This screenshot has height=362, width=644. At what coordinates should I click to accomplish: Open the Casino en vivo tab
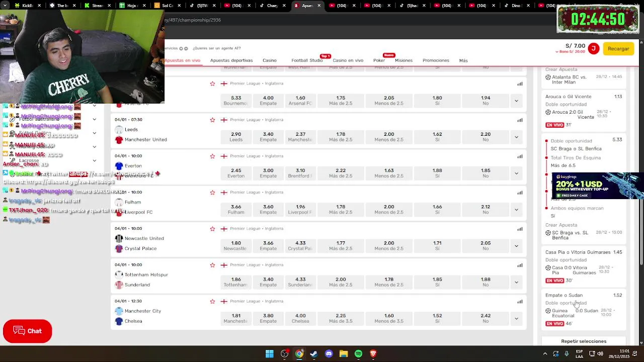coord(348,60)
